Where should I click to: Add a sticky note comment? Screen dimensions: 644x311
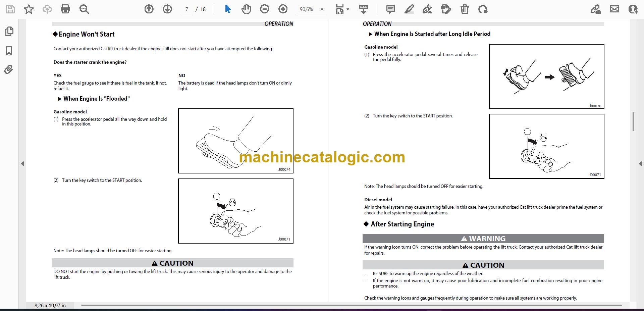click(x=391, y=9)
